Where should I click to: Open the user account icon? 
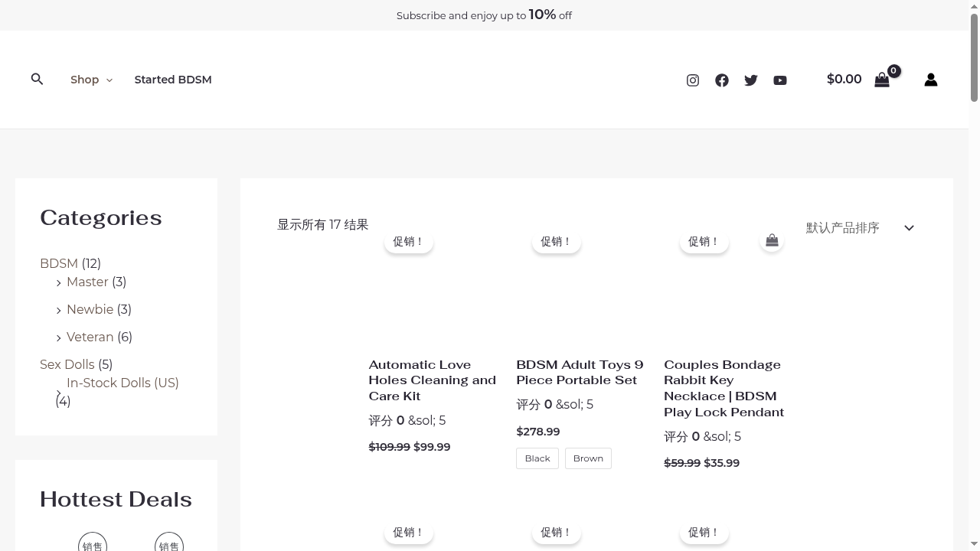pyautogui.click(x=931, y=80)
